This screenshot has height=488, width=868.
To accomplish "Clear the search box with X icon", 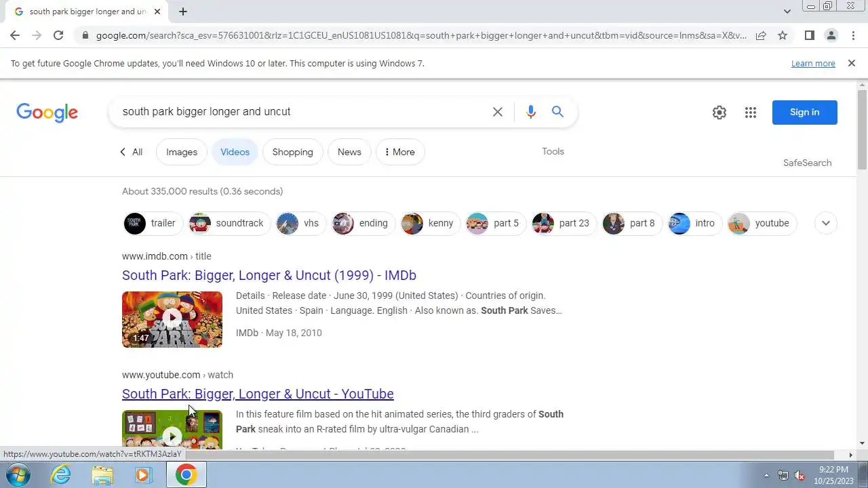I will tap(498, 112).
